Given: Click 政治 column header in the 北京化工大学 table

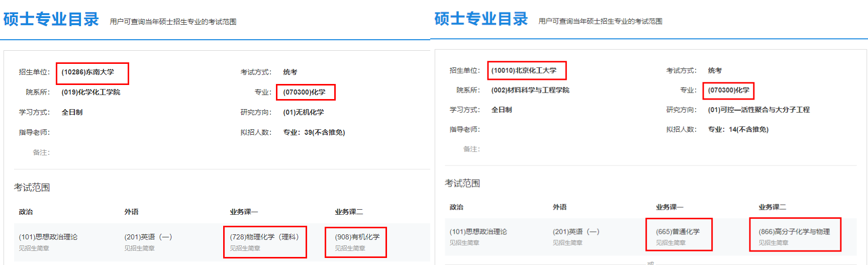Looking at the screenshot, I should (456, 207).
